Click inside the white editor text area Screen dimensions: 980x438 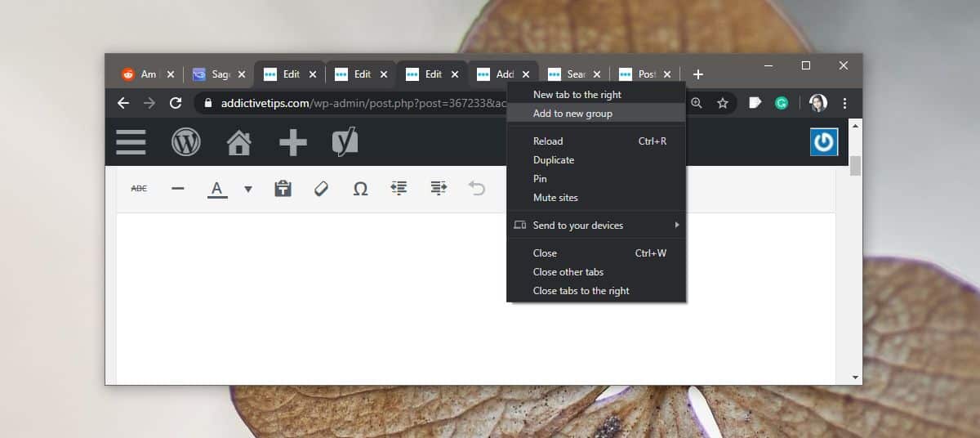click(x=475, y=298)
